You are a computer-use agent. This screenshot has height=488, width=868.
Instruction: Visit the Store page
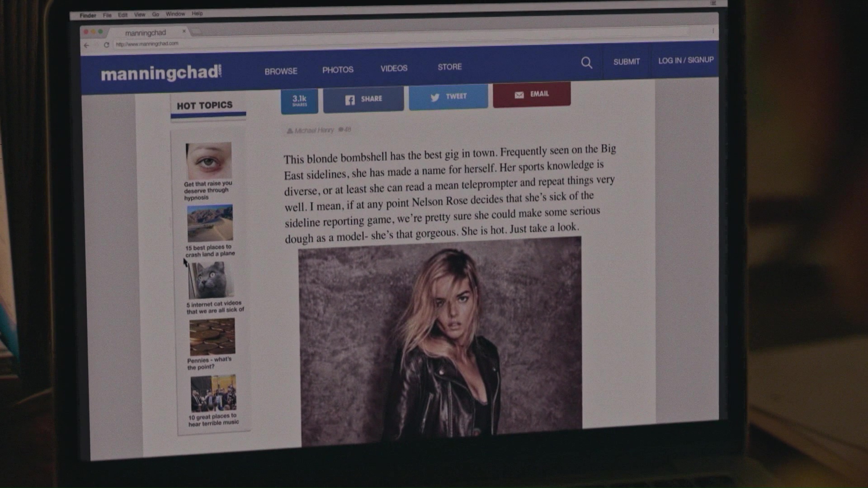pos(449,67)
